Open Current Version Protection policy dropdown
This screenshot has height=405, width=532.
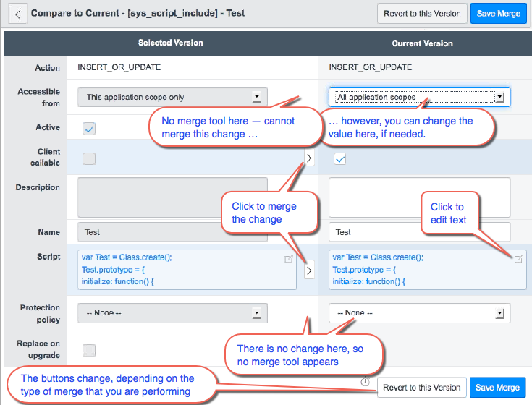tap(419, 313)
